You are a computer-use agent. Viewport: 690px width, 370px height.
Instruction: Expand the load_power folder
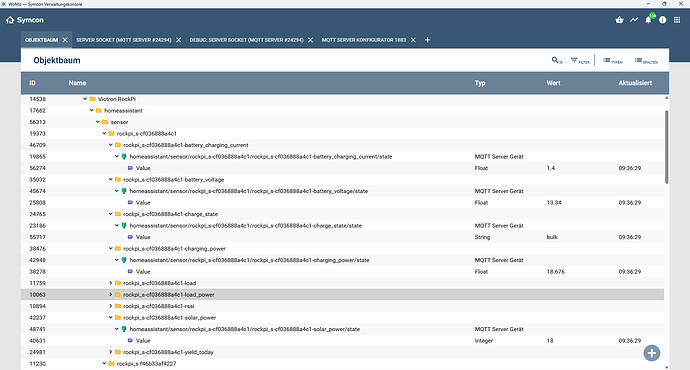click(x=110, y=294)
